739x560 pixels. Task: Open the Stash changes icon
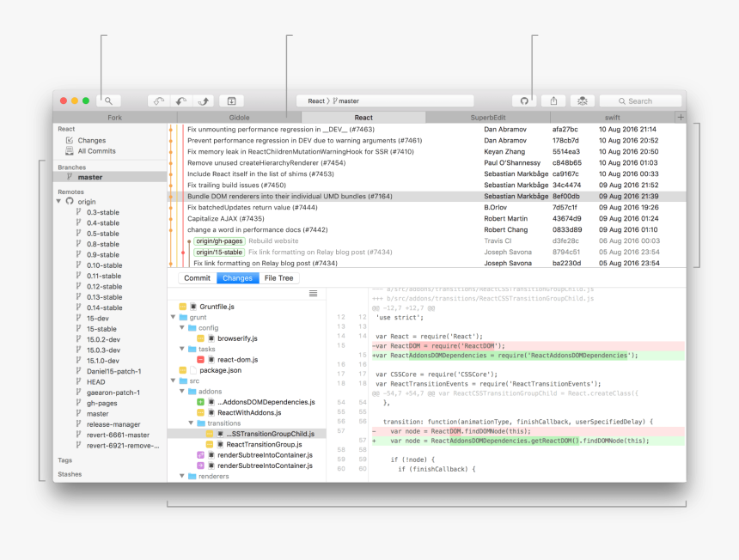point(232,101)
